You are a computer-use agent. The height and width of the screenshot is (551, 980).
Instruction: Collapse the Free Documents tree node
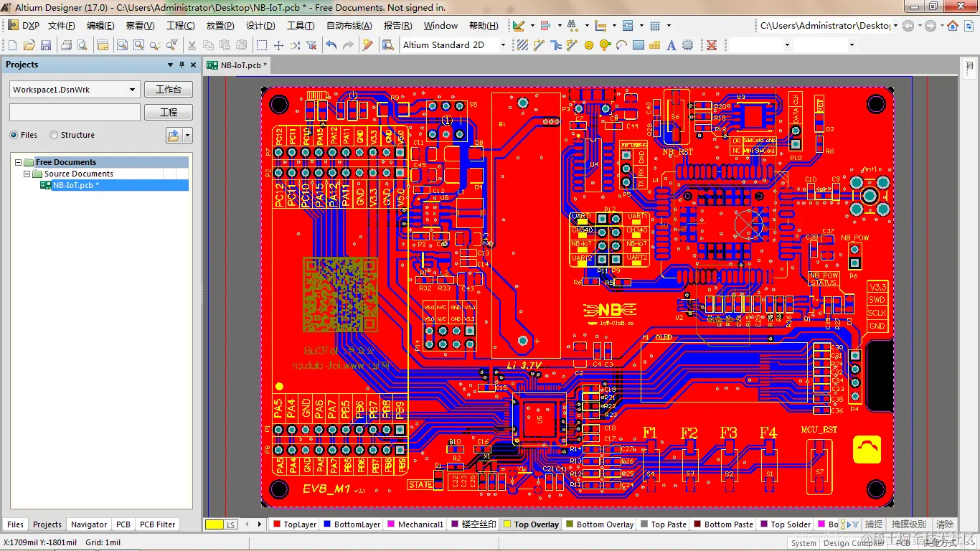point(19,162)
